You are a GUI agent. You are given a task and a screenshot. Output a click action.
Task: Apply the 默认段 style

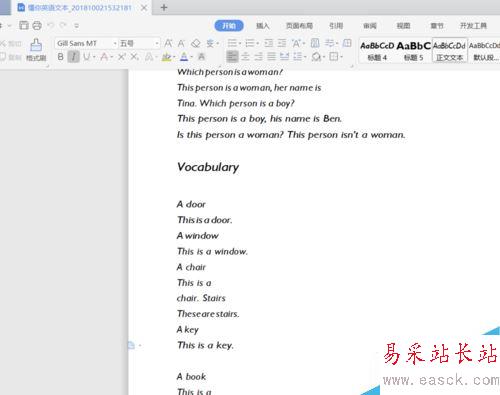pyautogui.click(x=484, y=51)
